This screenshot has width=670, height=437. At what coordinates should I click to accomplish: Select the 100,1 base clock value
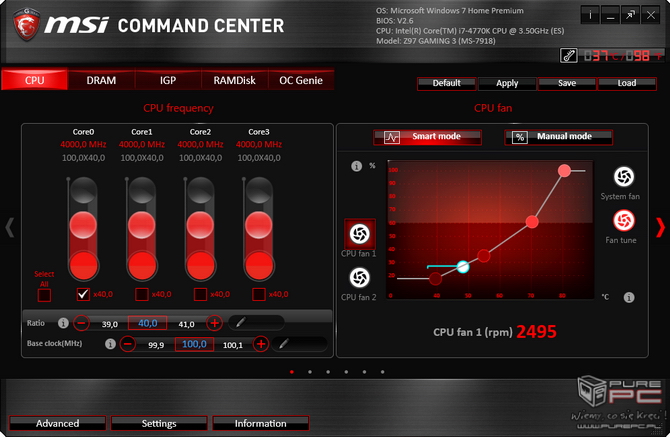233,345
